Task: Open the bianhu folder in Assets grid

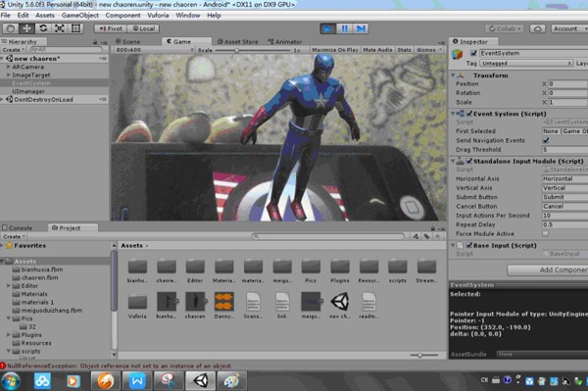Action: [137, 270]
